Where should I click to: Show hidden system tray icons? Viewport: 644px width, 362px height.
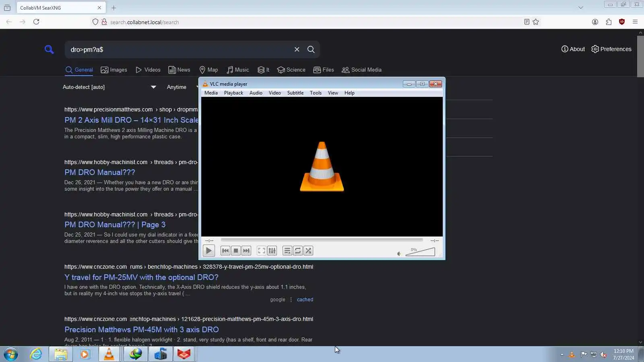562,355
